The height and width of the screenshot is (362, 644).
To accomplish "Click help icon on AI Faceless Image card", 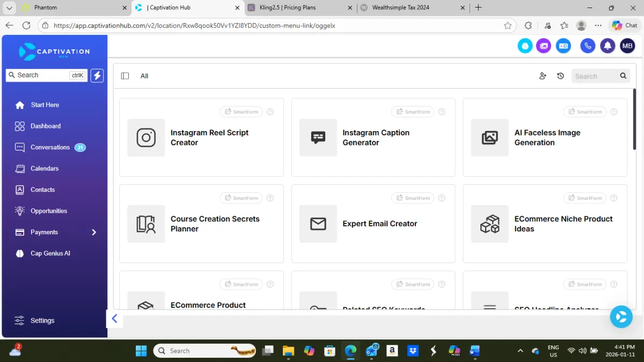I will [x=613, y=112].
